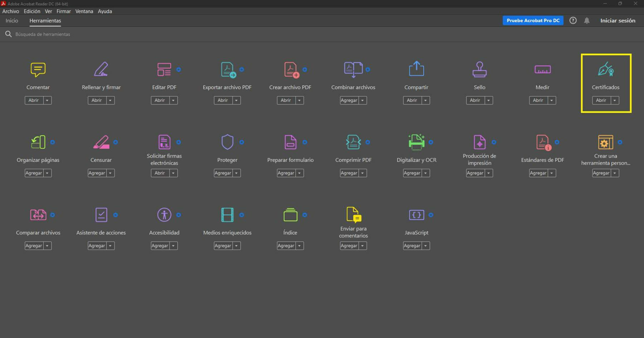The height and width of the screenshot is (338, 644).
Task: Click Abrir under Rellenar y firmar
Action: coord(97,100)
